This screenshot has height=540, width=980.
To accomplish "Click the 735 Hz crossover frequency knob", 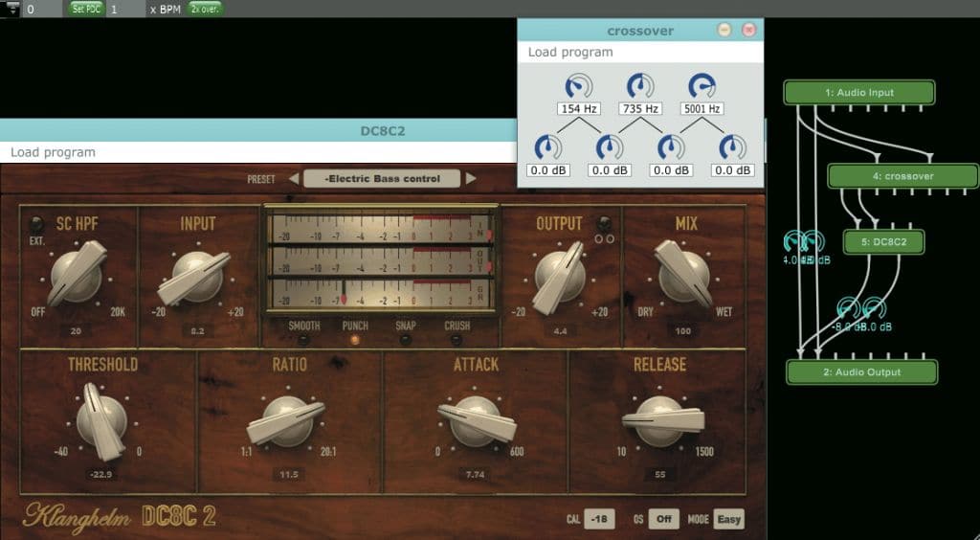I will 640,85.
